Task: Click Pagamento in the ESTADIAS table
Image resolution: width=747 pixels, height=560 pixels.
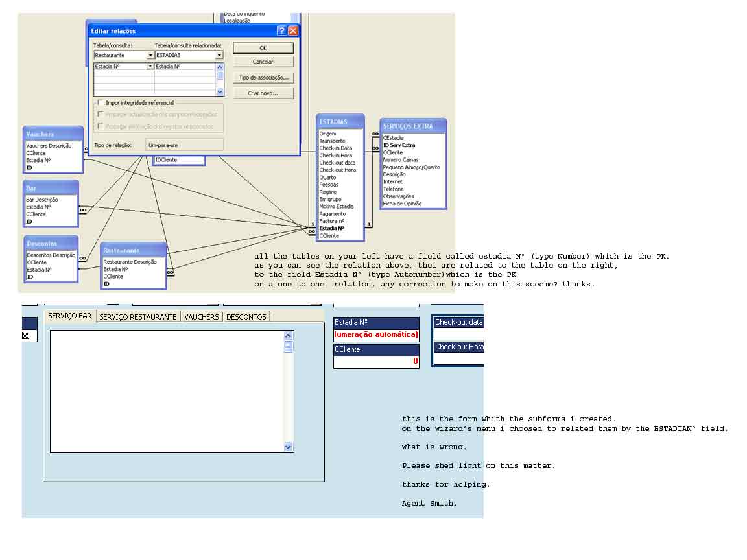Action: (x=333, y=214)
